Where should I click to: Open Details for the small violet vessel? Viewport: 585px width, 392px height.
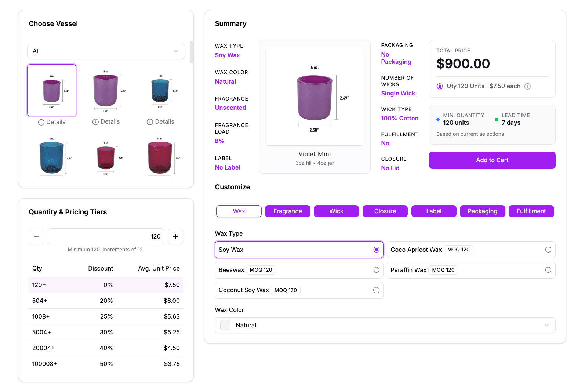52,122
